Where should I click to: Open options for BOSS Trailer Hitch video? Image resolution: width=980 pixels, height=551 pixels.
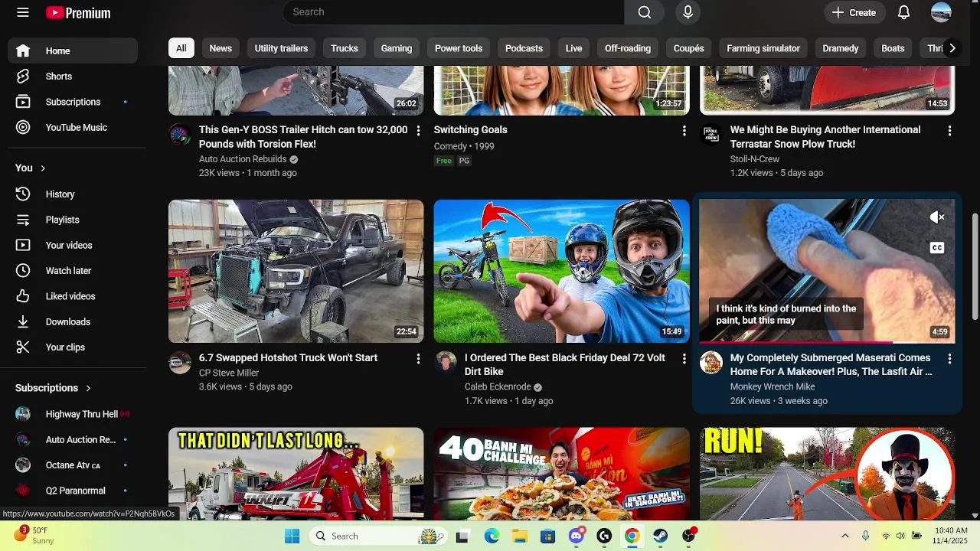(418, 131)
